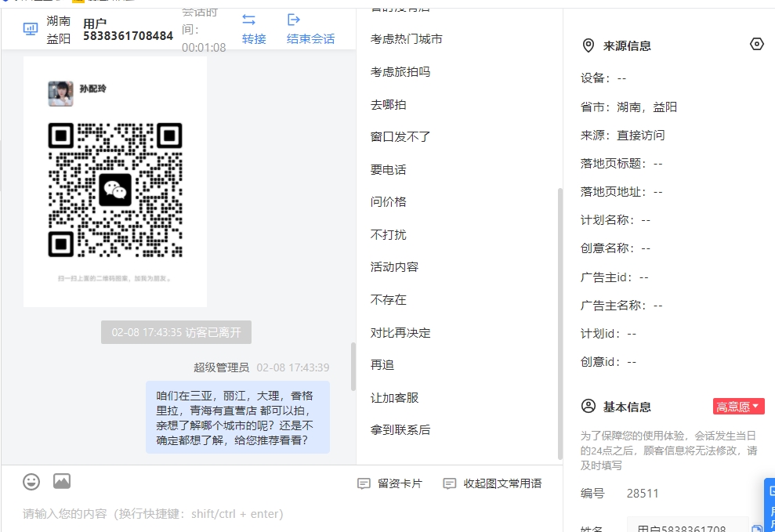Click the hexagon settings icon near 来源信息
The height and width of the screenshot is (532, 775).
(x=757, y=44)
